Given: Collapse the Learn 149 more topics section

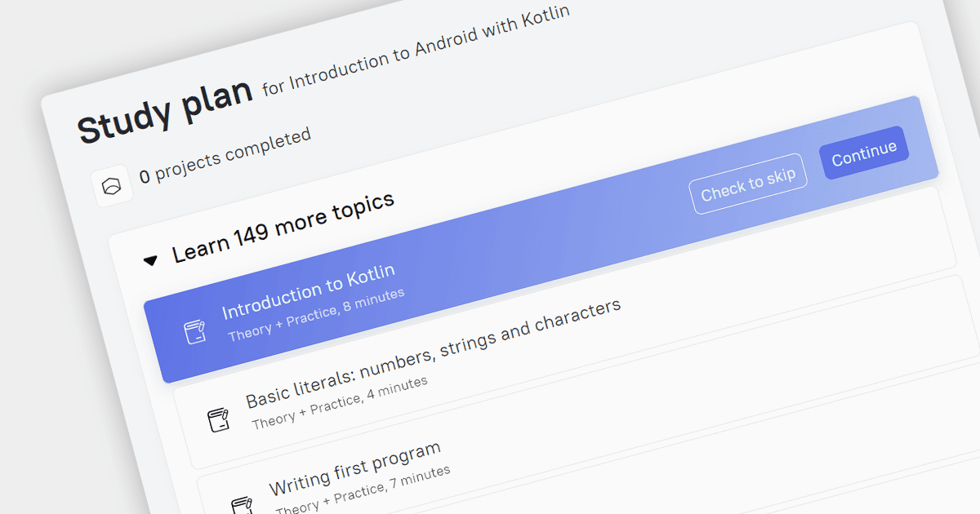Looking at the screenshot, I should click(150, 260).
